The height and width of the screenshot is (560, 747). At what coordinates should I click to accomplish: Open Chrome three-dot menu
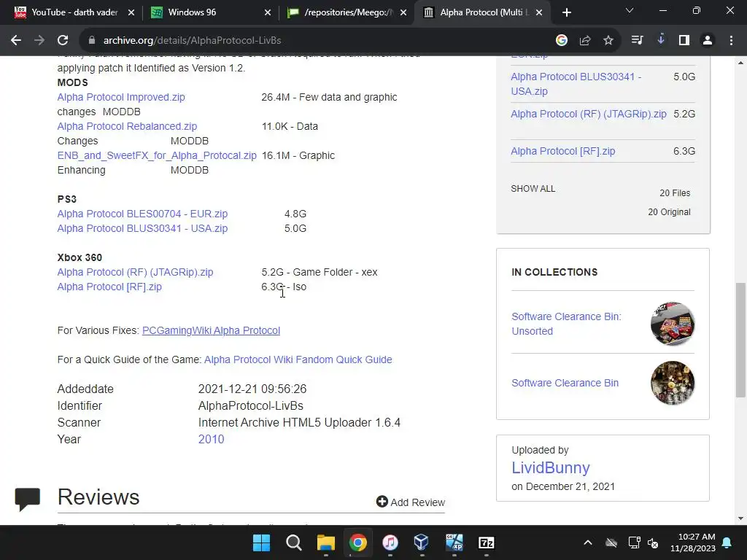tap(731, 41)
